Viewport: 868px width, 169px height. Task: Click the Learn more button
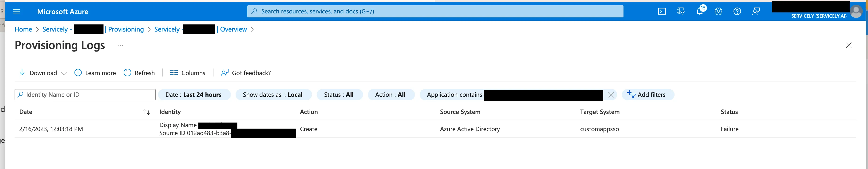click(x=95, y=73)
